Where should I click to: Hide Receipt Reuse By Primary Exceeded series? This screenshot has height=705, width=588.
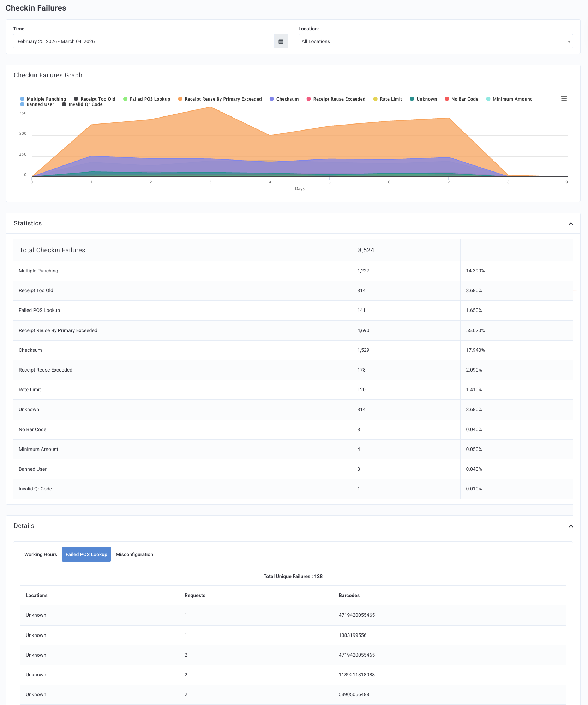point(220,99)
